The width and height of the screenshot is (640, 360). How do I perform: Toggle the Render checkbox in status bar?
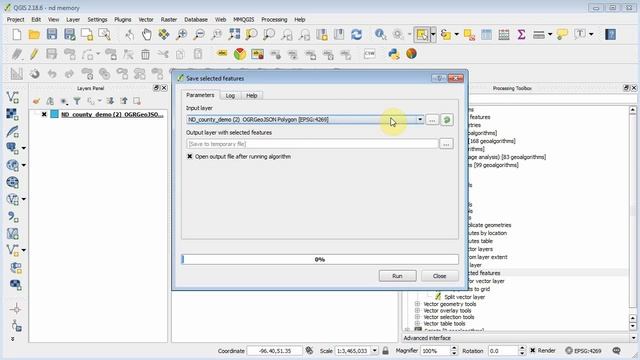coord(533,351)
